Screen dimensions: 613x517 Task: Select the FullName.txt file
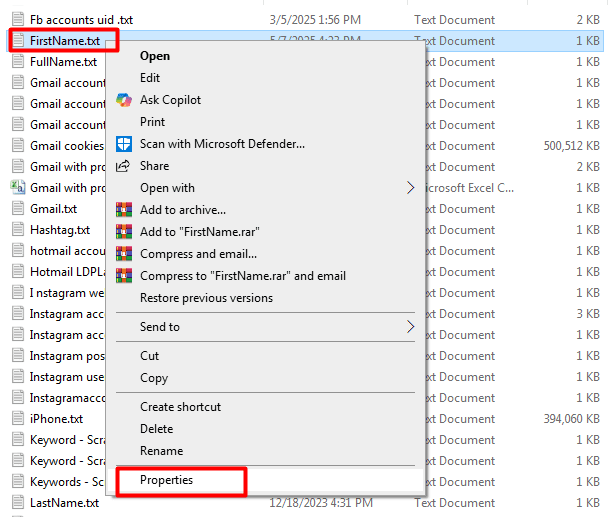[x=63, y=62]
